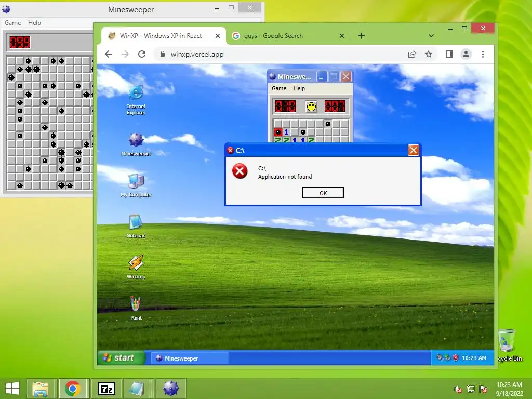The image size is (532, 399).
Task: Toggle the Chrome side panel
Action: [x=449, y=54]
